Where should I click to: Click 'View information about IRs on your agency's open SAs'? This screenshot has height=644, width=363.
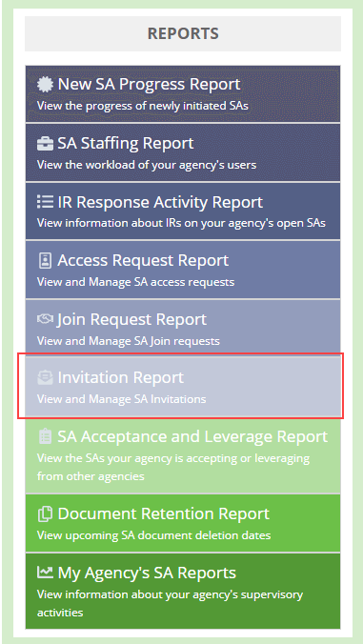point(181,224)
